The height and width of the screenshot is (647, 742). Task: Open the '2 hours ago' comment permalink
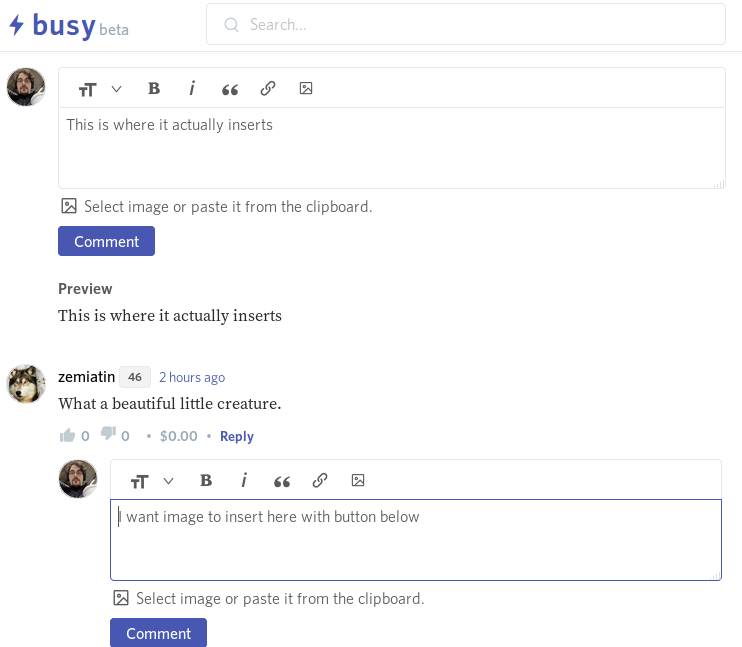(192, 377)
